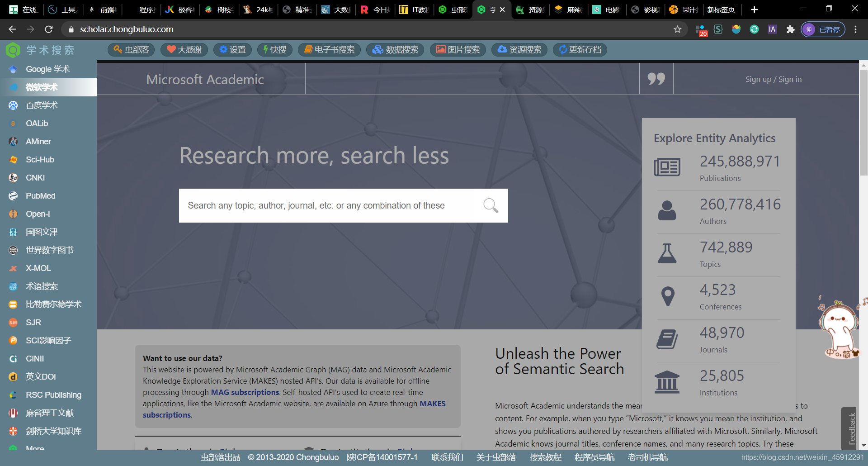Screen dimensions: 868x466
Task: Click the browser address bar URL
Action: (127, 29)
